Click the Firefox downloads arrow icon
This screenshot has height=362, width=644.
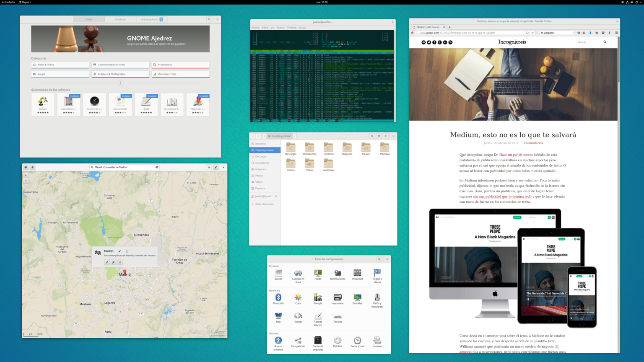[590, 33]
